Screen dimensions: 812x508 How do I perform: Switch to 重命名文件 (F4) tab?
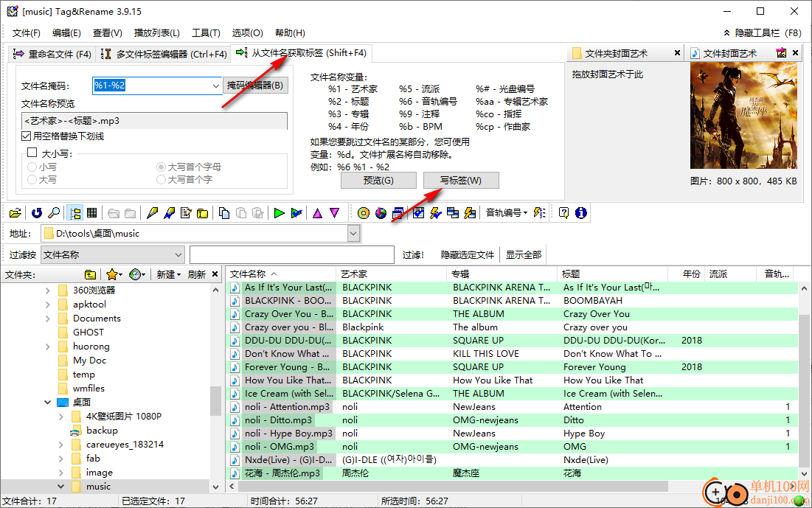pos(52,54)
